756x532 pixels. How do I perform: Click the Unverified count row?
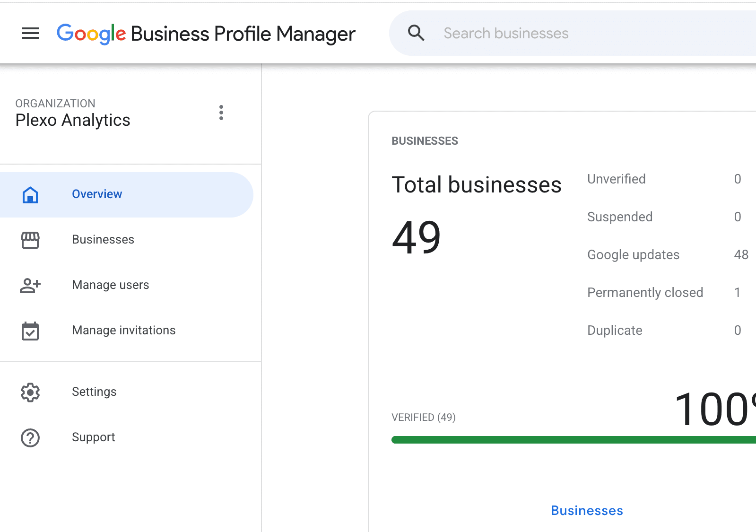[x=664, y=179]
